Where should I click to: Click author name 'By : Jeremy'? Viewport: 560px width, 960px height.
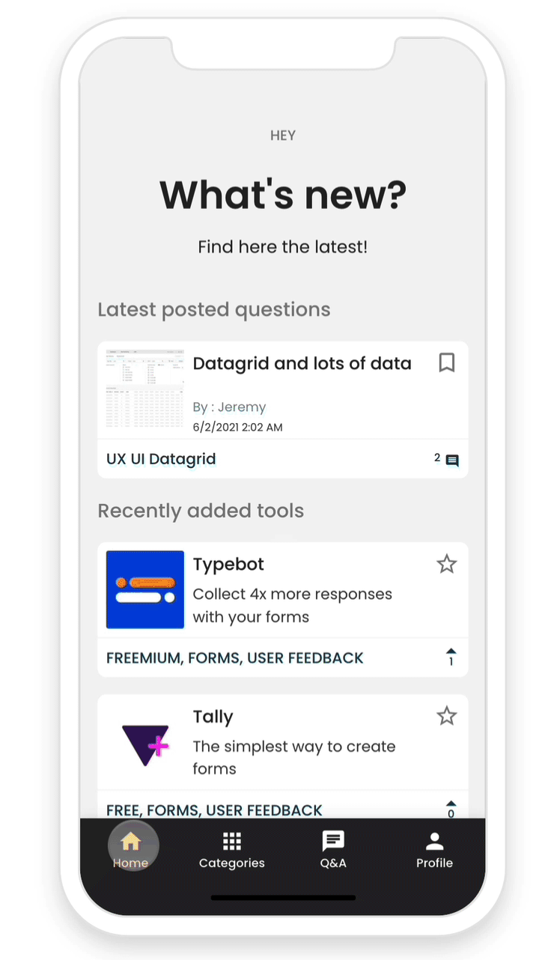point(229,407)
